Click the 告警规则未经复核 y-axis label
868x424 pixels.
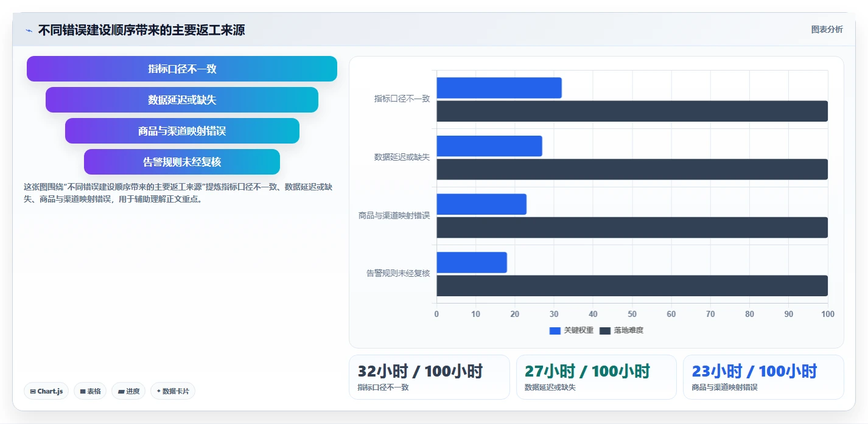(x=398, y=273)
